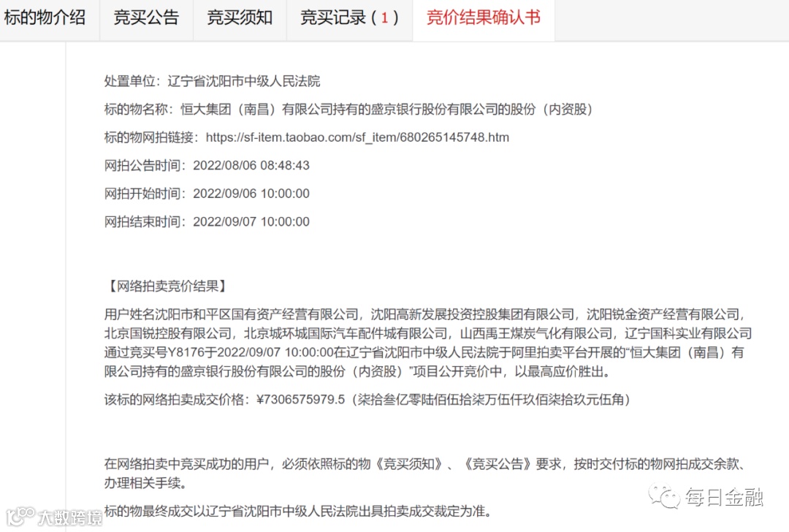The height and width of the screenshot is (532, 789).
Task: Click bidder name 北京国锐控股有限公司
Action: pyautogui.click(x=167, y=333)
